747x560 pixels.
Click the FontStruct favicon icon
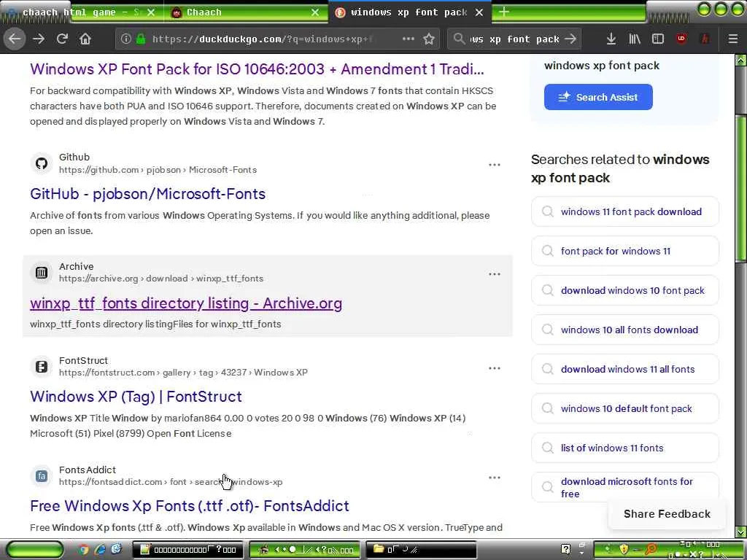click(42, 367)
